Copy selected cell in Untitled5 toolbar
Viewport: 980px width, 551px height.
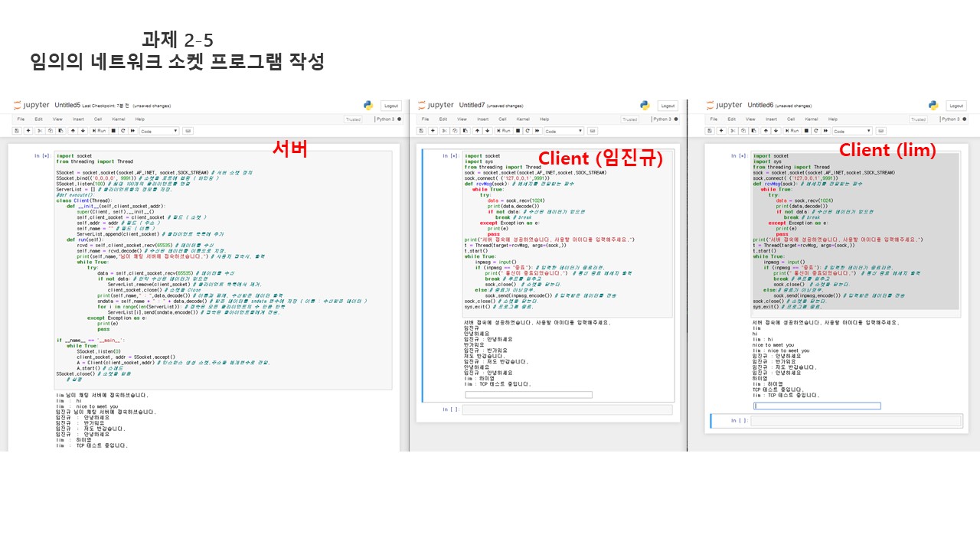pyautogui.click(x=50, y=131)
